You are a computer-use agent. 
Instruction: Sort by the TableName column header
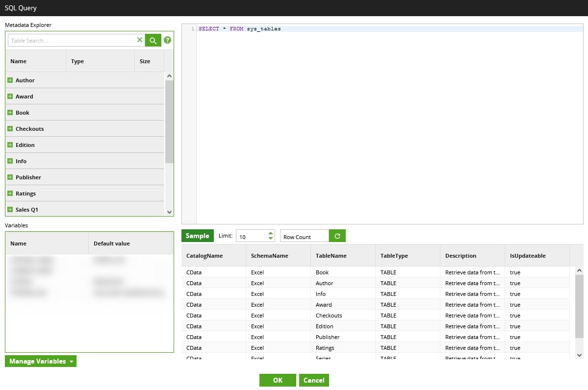click(343, 255)
